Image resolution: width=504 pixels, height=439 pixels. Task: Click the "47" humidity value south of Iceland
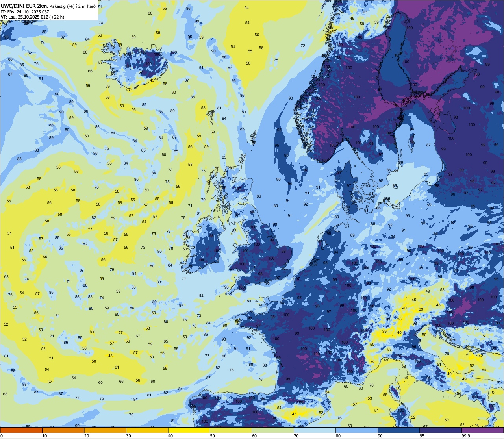coord(128,90)
